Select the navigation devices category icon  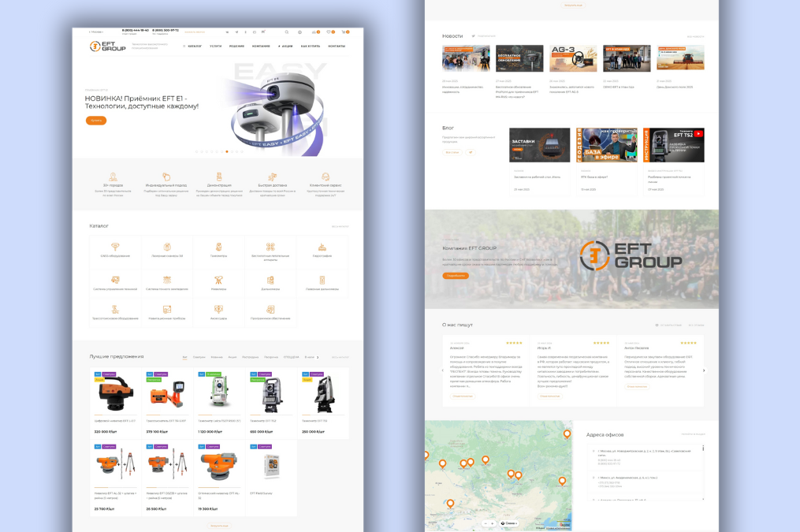pyautogui.click(x=167, y=309)
